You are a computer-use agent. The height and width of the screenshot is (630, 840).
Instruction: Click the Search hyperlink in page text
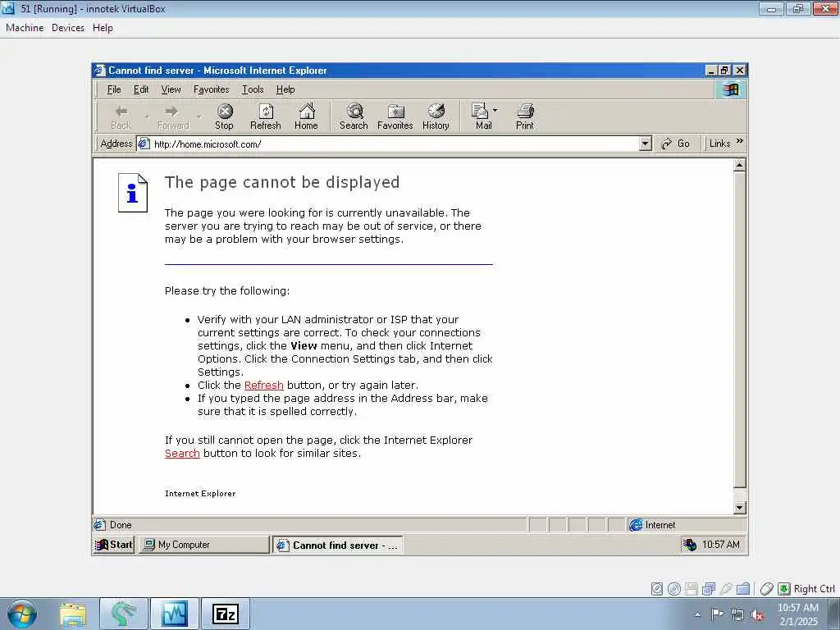pos(182,453)
